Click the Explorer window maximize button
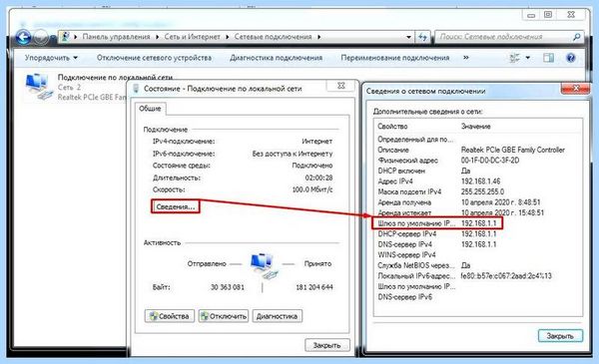The image size is (599, 364). pyautogui.click(x=548, y=15)
